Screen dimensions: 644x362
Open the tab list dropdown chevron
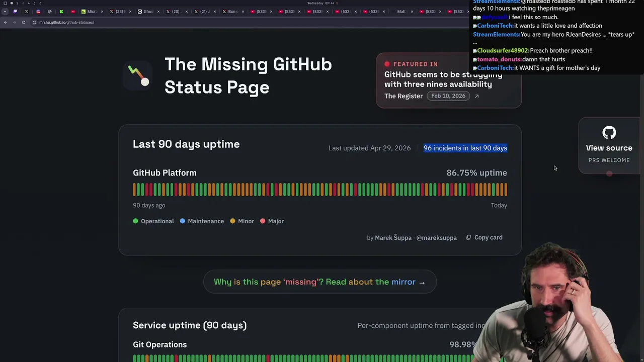(x=5, y=12)
